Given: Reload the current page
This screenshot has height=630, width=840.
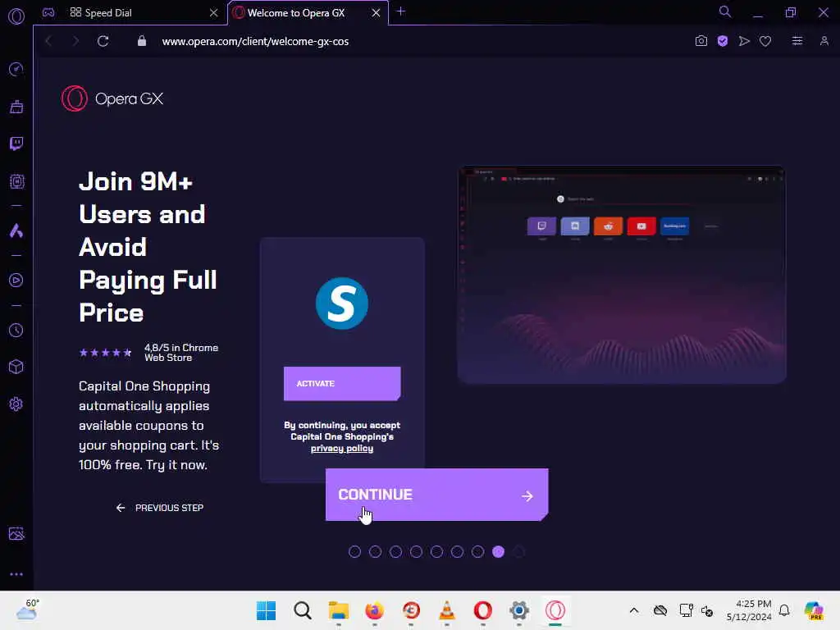Looking at the screenshot, I should (103, 41).
